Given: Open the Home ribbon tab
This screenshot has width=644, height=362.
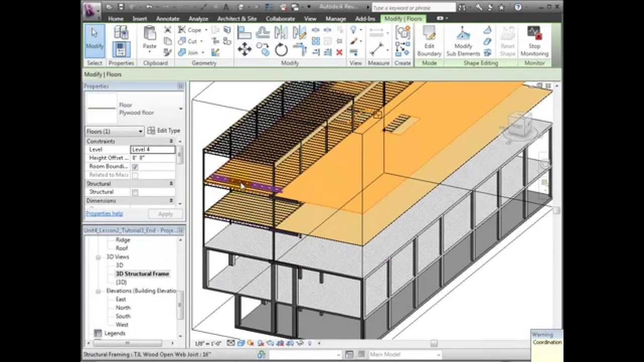Looking at the screenshot, I should [x=116, y=19].
